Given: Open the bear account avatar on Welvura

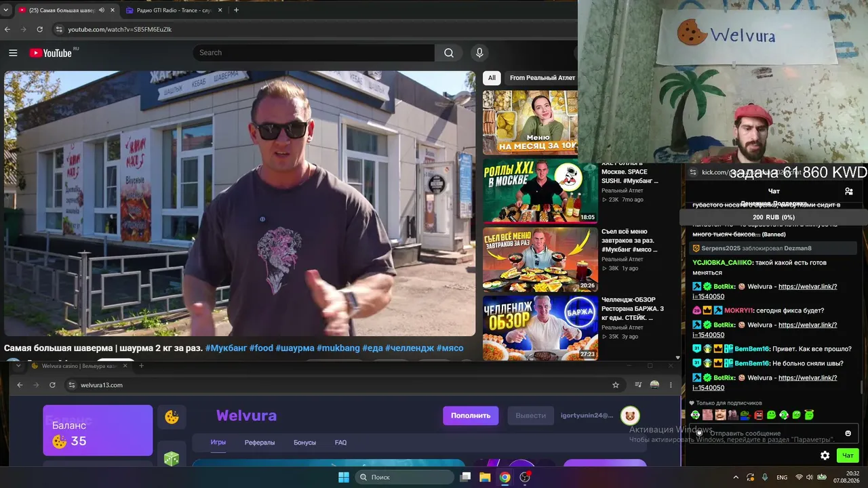Looking at the screenshot, I should click(x=631, y=415).
